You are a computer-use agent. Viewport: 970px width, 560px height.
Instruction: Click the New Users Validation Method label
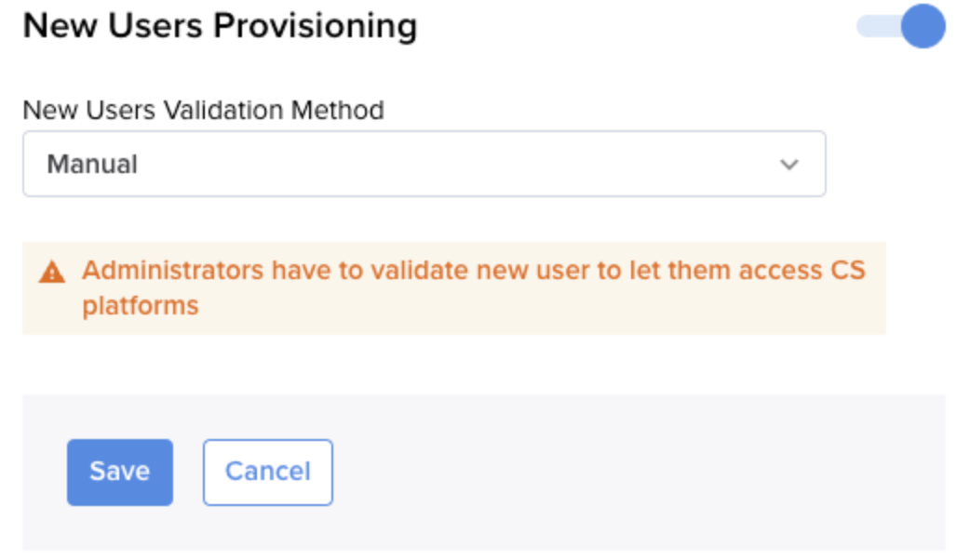pos(204,110)
